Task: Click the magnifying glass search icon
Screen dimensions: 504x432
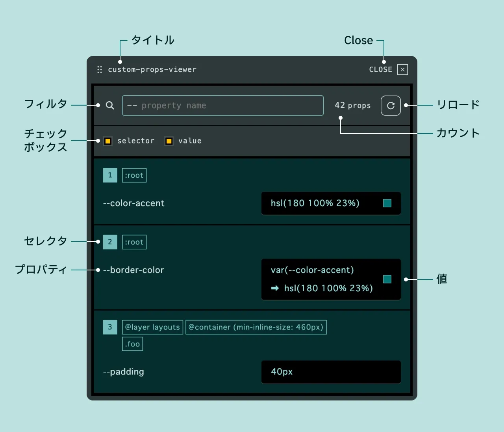Action: (110, 106)
